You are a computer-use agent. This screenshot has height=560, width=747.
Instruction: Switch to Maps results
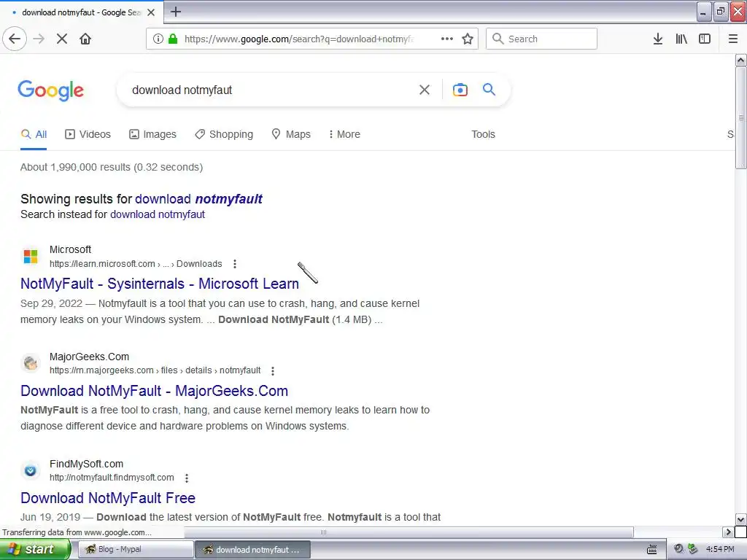tap(290, 134)
